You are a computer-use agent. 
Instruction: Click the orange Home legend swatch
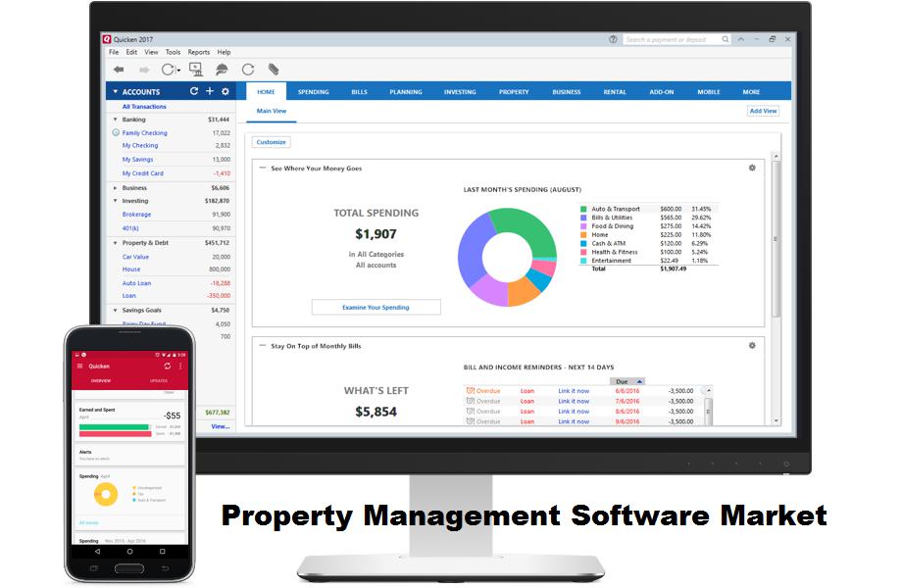[x=583, y=235]
